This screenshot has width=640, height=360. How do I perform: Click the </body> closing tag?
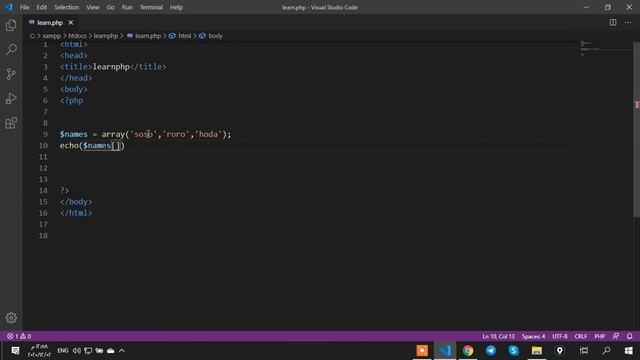pos(76,202)
